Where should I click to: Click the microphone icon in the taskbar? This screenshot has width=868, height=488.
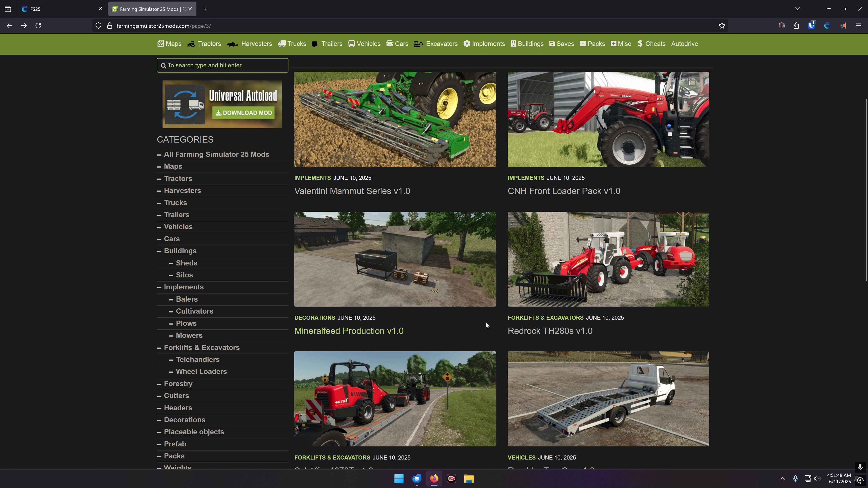coord(795,479)
